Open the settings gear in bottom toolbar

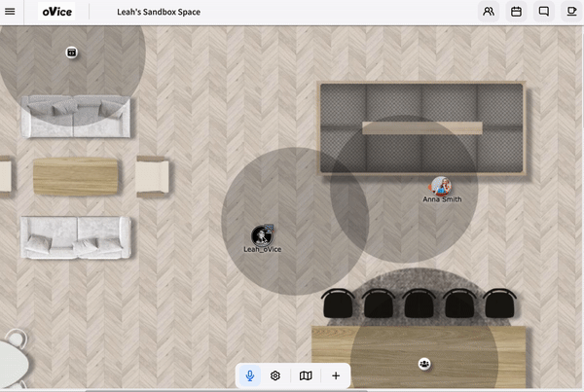pyautogui.click(x=275, y=375)
